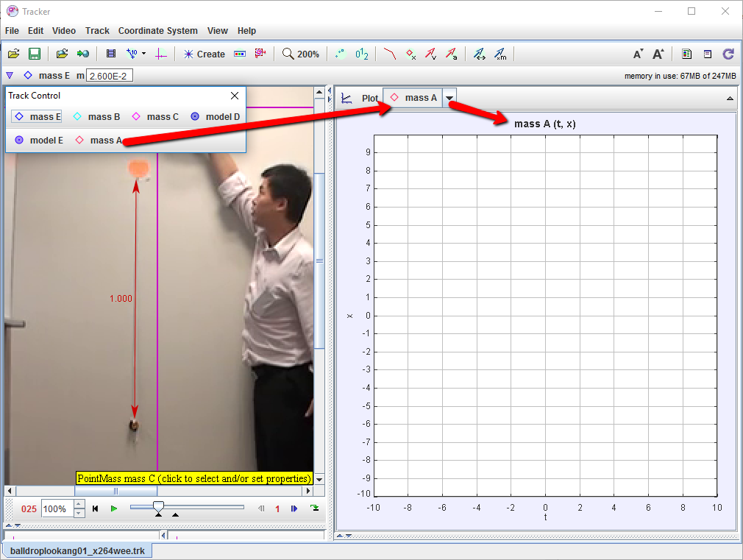Open the View menu

218,31
